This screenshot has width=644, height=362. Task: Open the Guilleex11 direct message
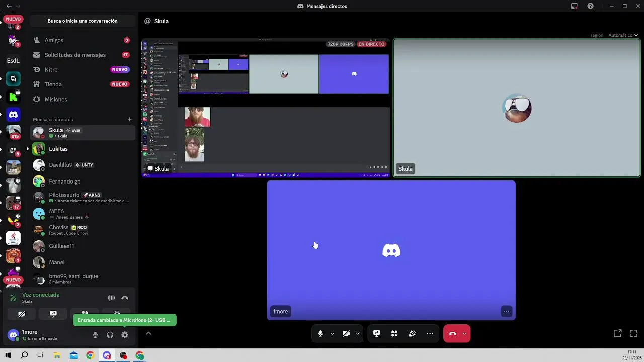click(x=82, y=246)
